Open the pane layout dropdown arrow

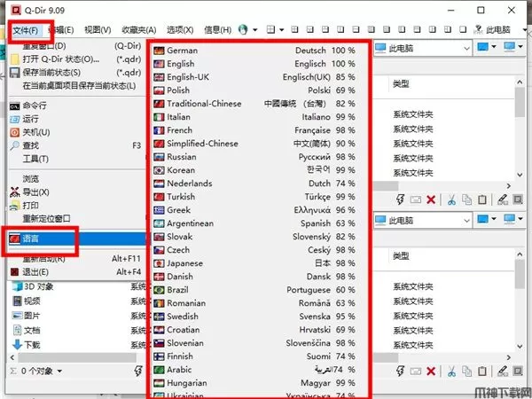[x=281, y=30]
